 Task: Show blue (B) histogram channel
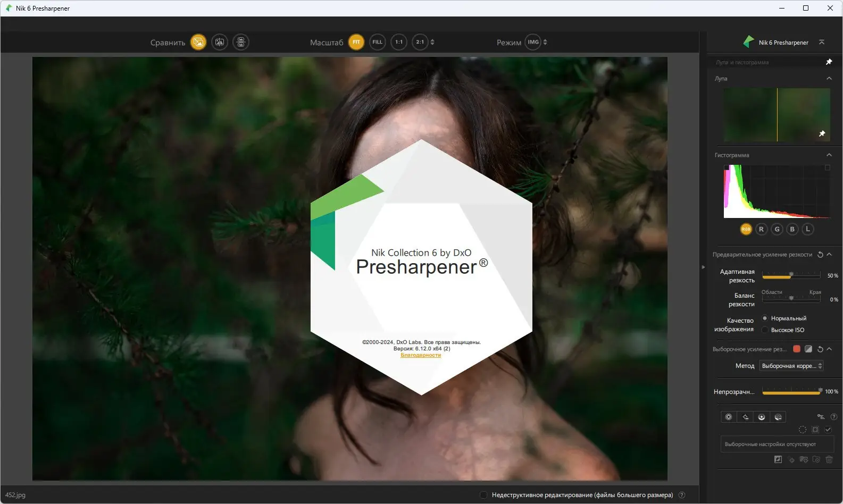pyautogui.click(x=792, y=229)
